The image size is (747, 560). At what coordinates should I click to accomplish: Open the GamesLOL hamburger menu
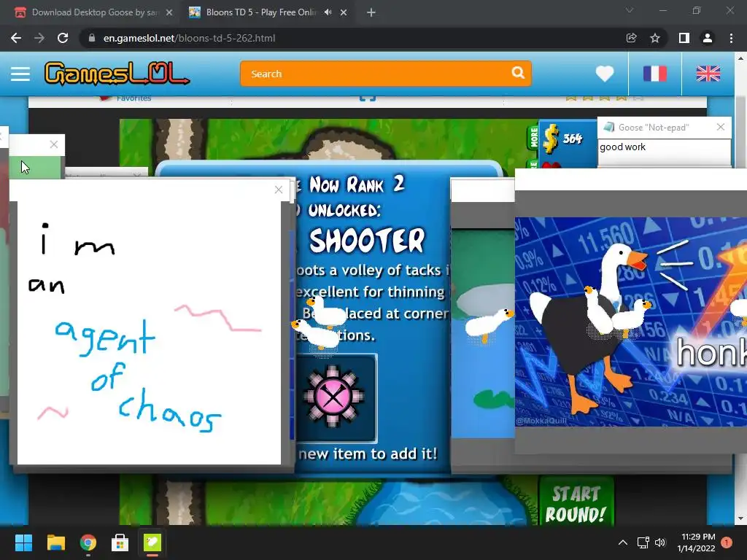tap(20, 74)
